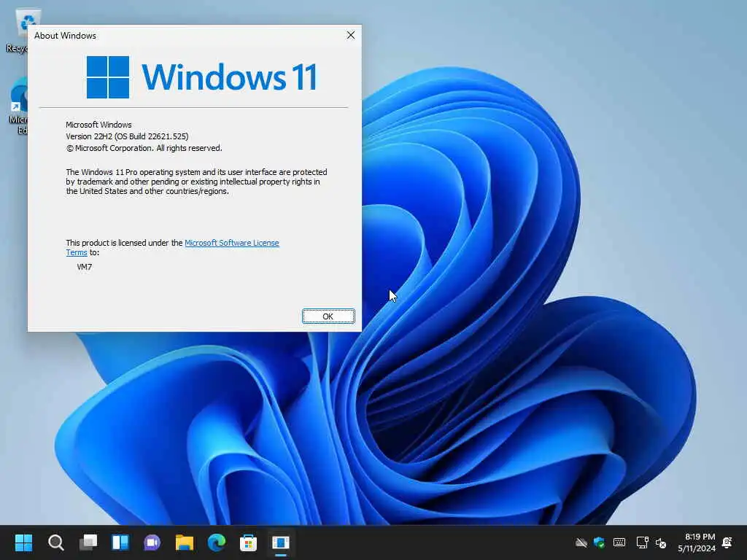Close the About Windows dialog

pyautogui.click(x=351, y=35)
